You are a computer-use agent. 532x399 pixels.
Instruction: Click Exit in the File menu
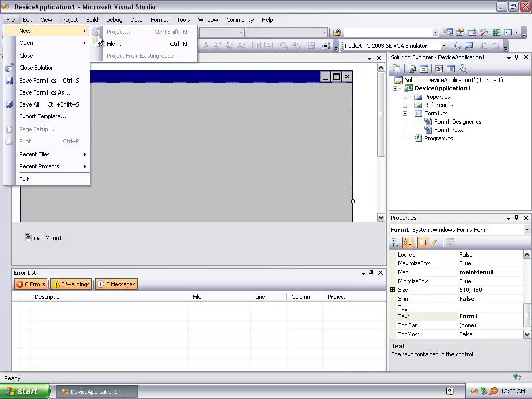coord(47,179)
